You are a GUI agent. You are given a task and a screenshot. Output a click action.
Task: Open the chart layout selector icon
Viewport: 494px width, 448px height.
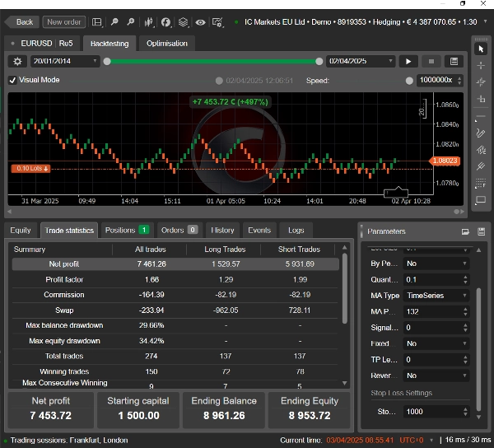tap(96, 22)
